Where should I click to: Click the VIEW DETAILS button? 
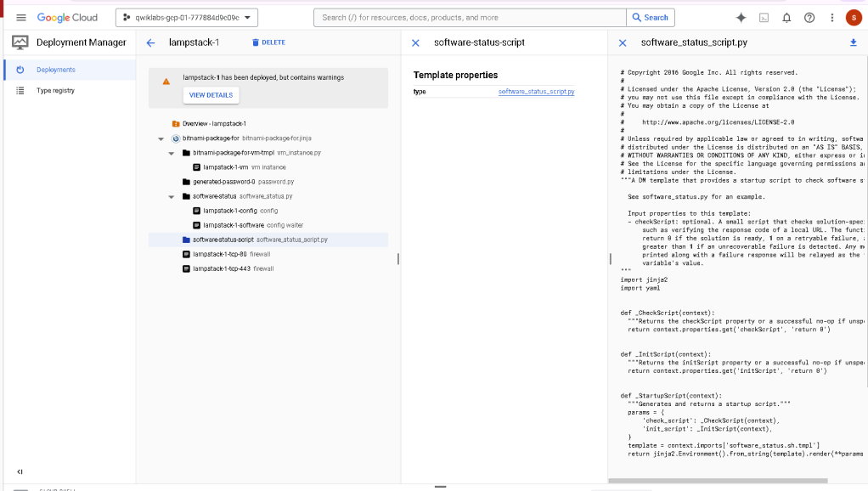pos(211,95)
